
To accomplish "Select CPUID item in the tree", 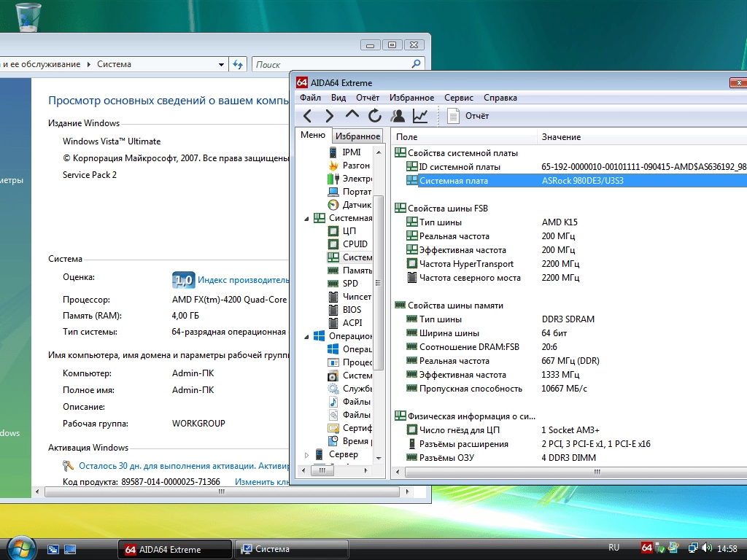I will tap(348, 244).
